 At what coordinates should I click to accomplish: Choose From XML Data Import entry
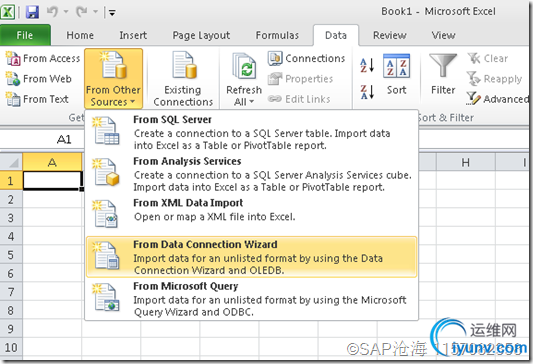[252, 215]
